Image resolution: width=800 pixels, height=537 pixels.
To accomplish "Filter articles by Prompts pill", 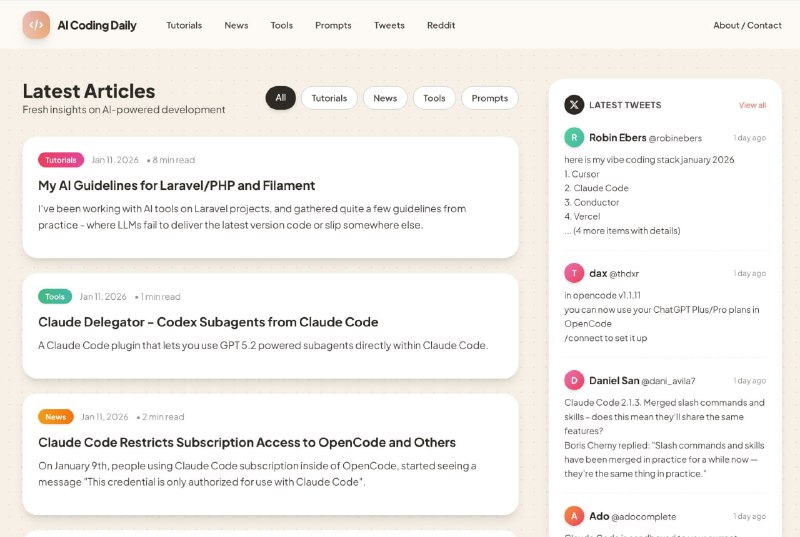I will [x=490, y=98].
